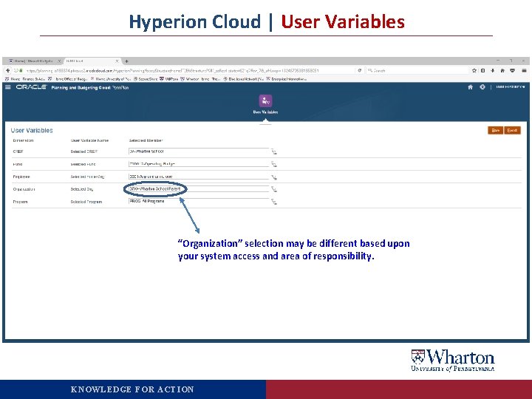Open browser downloads arrow icon
This screenshot has width=532, height=399.
click(x=493, y=71)
